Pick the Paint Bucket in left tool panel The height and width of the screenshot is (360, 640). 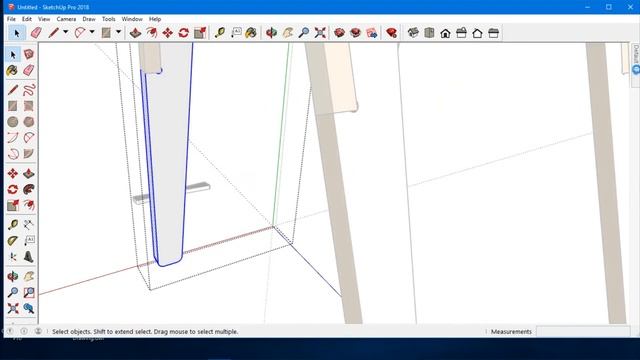[12, 70]
